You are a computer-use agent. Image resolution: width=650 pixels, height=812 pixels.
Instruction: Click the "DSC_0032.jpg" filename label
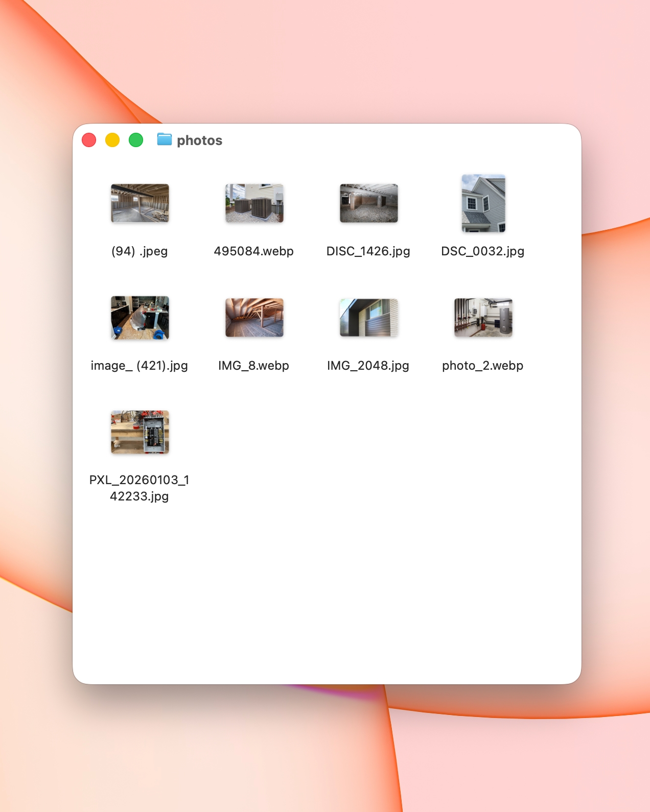483,251
